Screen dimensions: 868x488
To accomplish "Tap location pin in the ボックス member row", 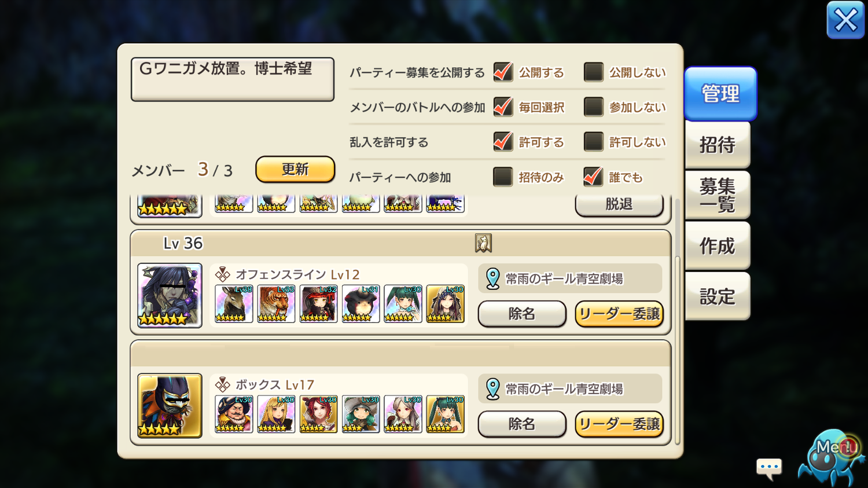I will (x=492, y=389).
